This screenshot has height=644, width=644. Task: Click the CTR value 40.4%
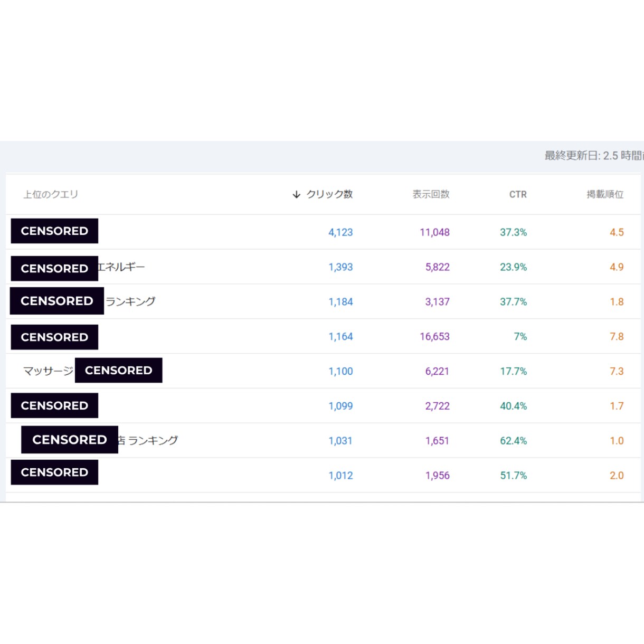click(513, 406)
